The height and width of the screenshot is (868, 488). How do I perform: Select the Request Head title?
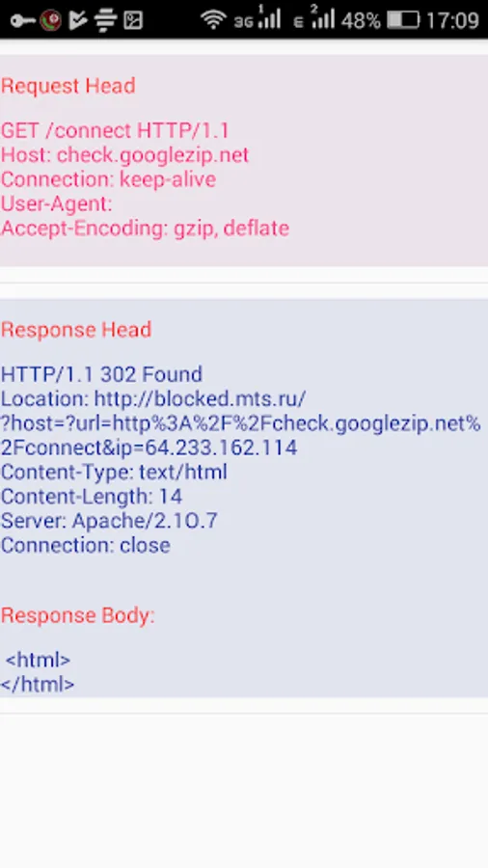pos(68,86)
